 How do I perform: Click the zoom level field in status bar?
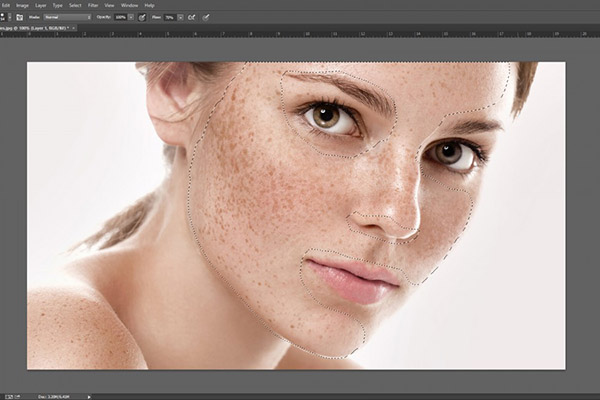10,395
